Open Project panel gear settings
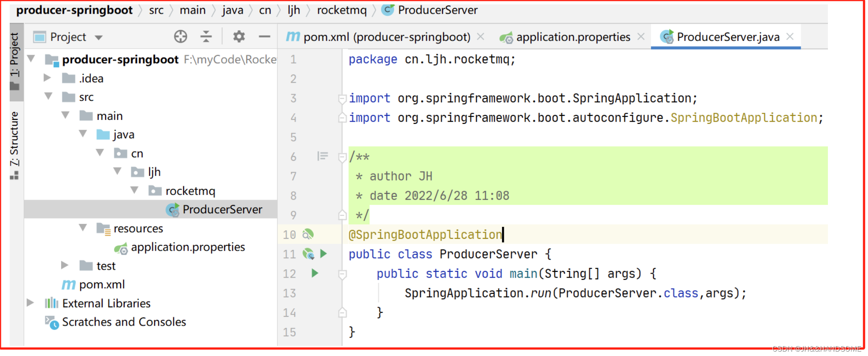This screenshot has width=868, height=356. point(239,37)
